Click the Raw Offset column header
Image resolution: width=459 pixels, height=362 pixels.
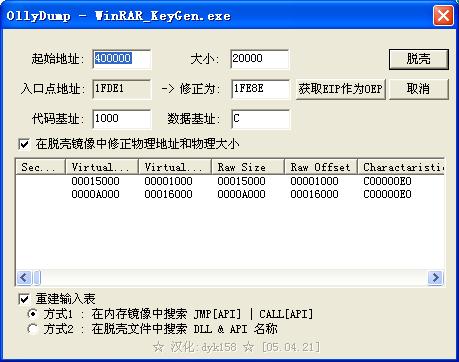pyautogui.click(x=321, y=167)
